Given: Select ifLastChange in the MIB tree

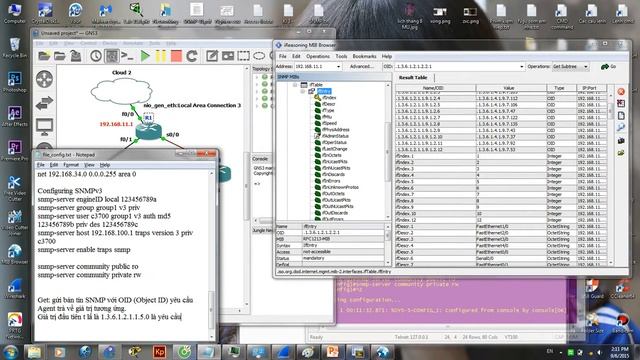Looking at the screenshot, I should [x=335, y=149].
